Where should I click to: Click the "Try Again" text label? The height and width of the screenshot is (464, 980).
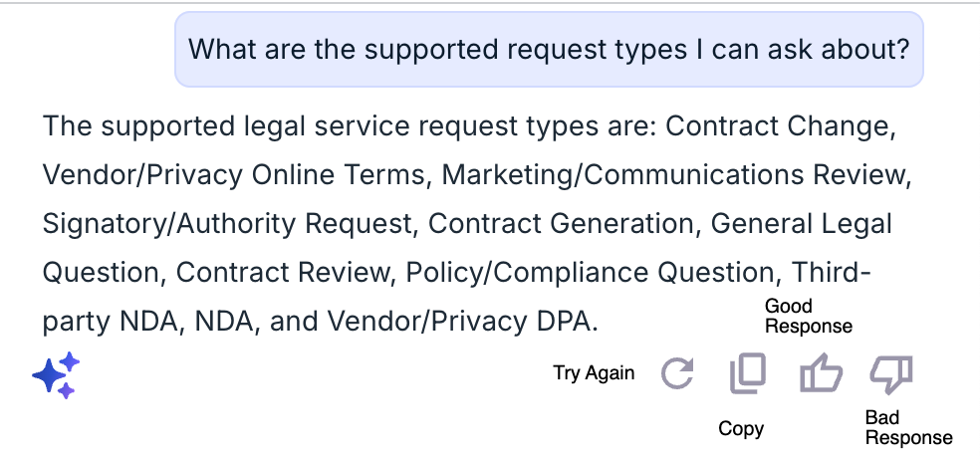coord(594,372)
